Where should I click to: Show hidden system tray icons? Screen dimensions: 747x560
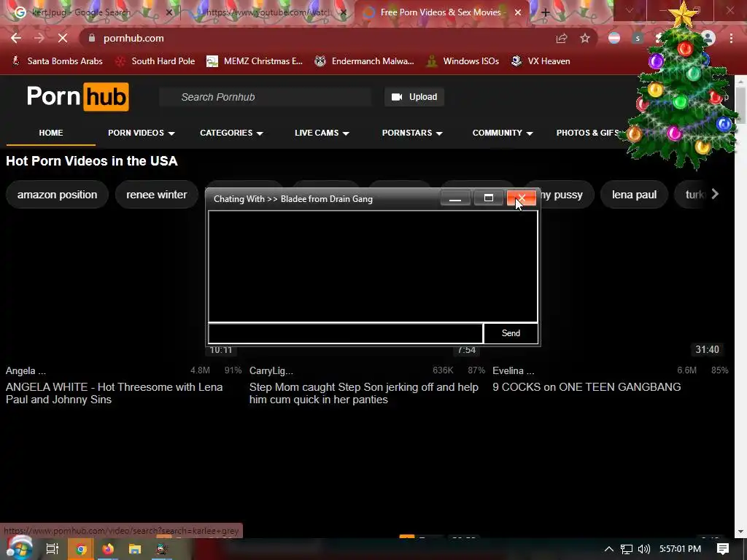click(x=609, y=549)
